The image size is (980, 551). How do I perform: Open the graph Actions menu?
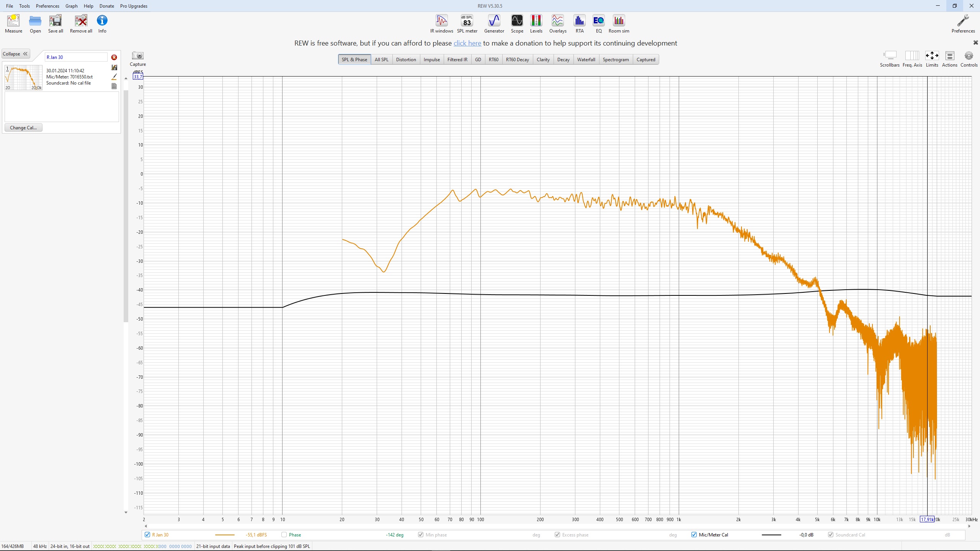tap(949, 59)
